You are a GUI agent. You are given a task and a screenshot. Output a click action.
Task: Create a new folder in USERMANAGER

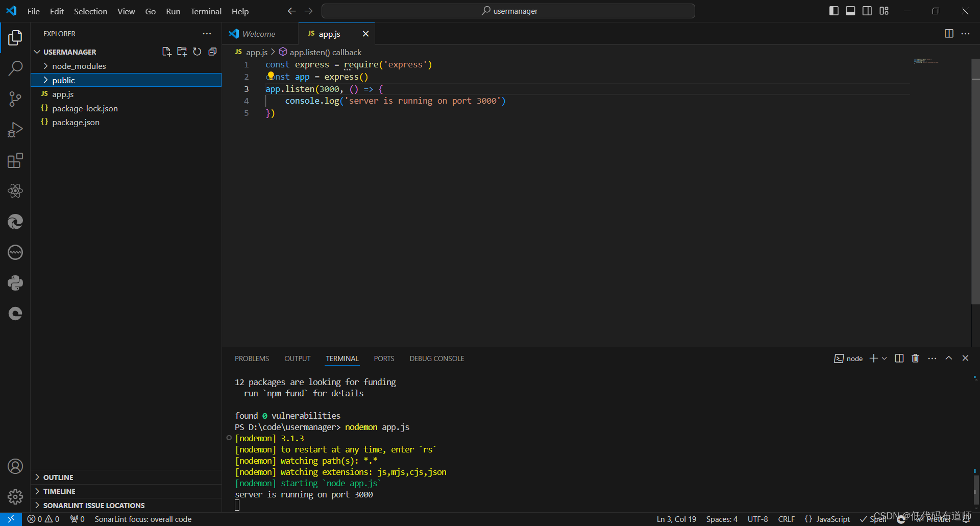182,52
